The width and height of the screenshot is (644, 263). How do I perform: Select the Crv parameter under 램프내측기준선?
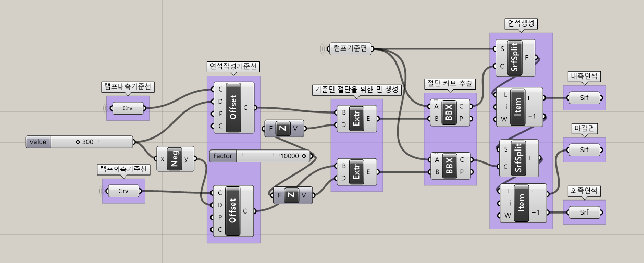coord(128,108)
